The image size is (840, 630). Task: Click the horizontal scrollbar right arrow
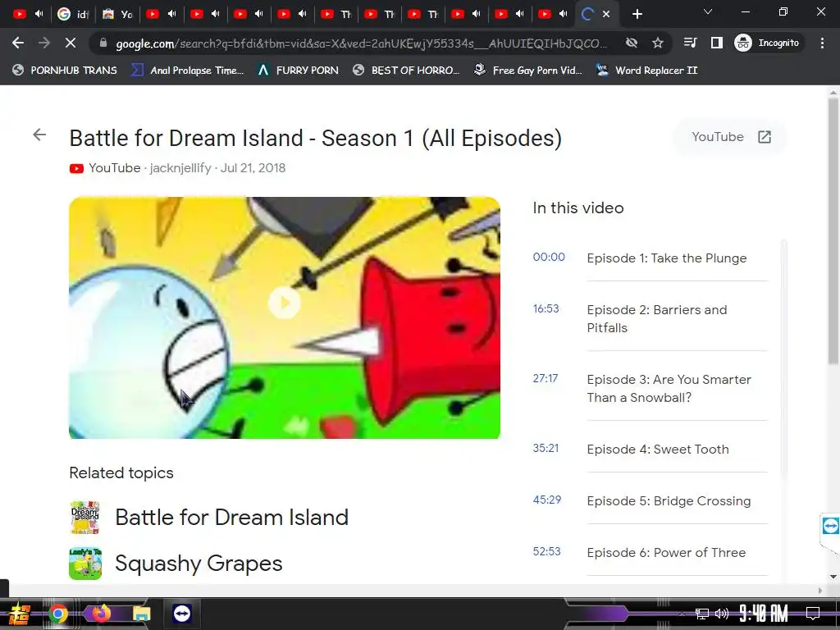point(819,591)
